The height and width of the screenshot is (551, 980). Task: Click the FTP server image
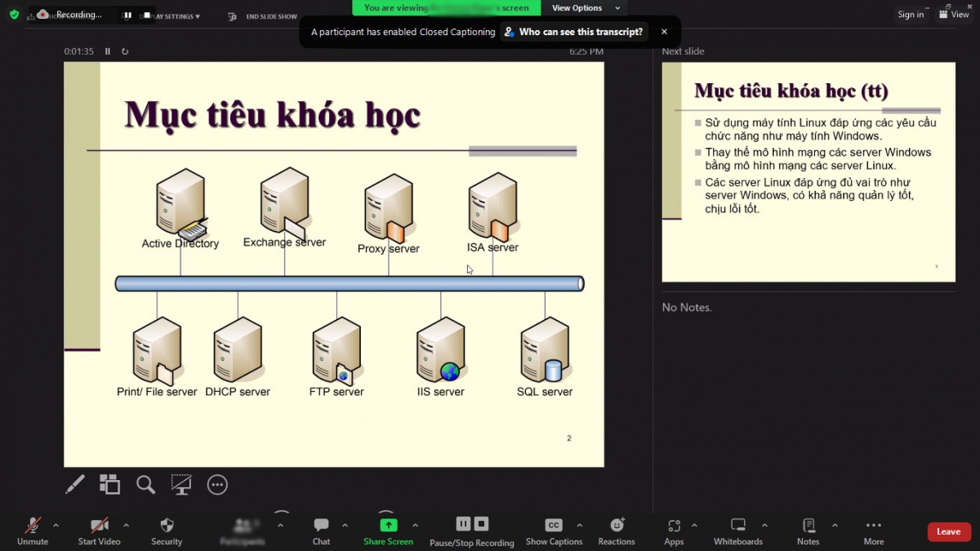[336, 352]
